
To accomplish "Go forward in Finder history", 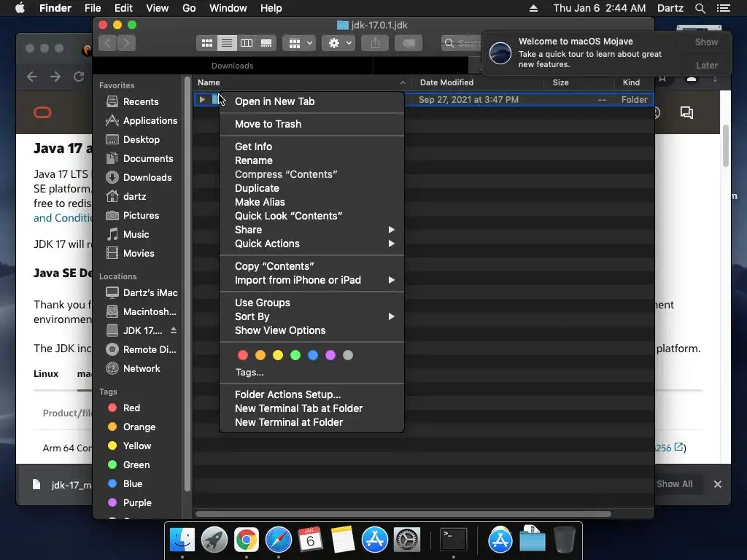I will point(126,43).
